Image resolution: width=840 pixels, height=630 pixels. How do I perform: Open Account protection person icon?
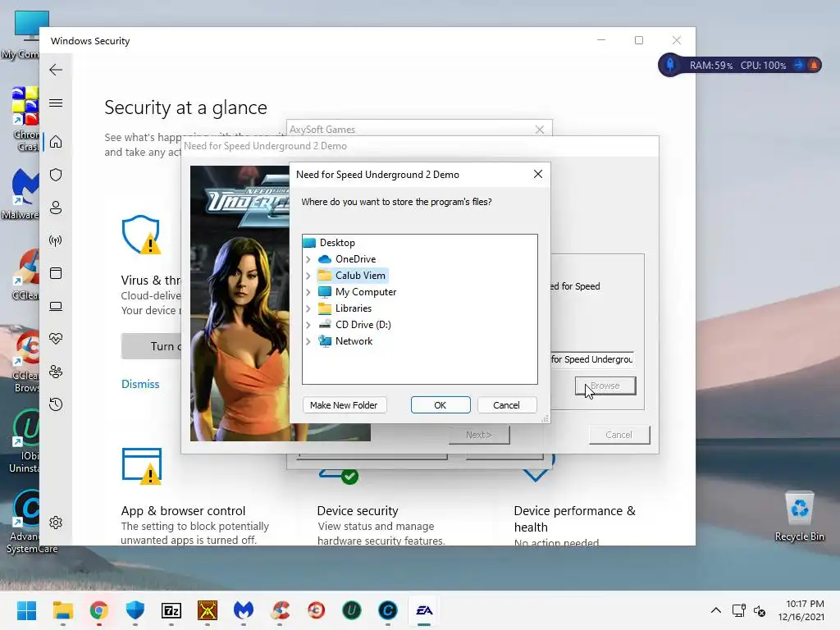click(56, 208)
